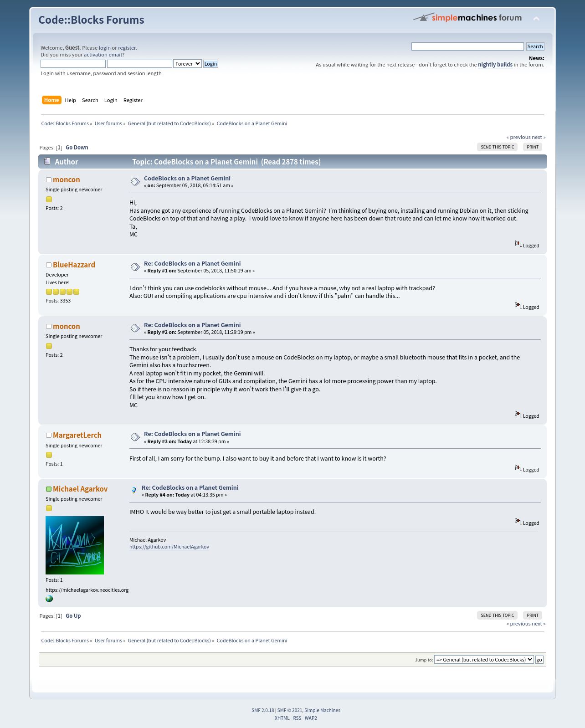The image size is (585, 728).
Task: Click Michael Agarkov's avatar image
Action: [x=75, y=545]
